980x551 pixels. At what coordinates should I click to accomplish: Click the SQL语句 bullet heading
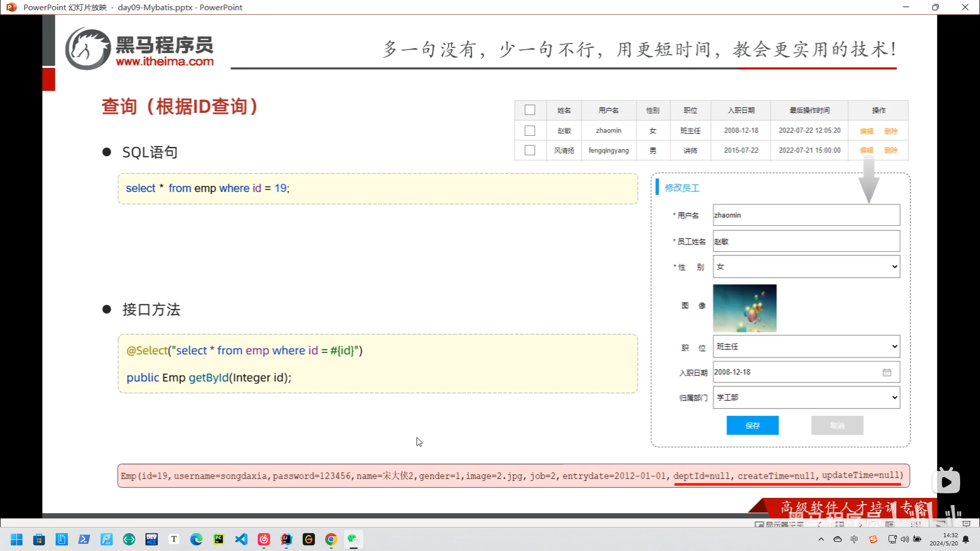(x=150, y=152)
